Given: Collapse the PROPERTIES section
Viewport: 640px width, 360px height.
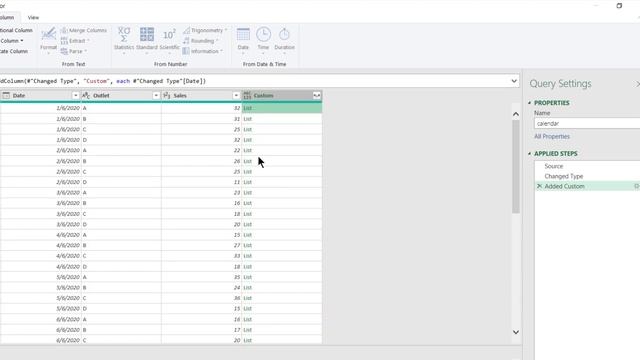Looking at the screenshot, I should (529, 103).
